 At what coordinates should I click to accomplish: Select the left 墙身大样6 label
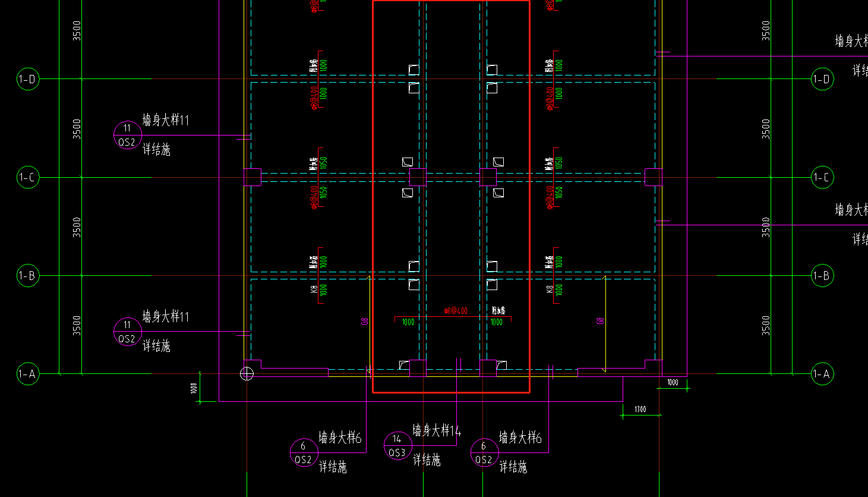(340, 438)
